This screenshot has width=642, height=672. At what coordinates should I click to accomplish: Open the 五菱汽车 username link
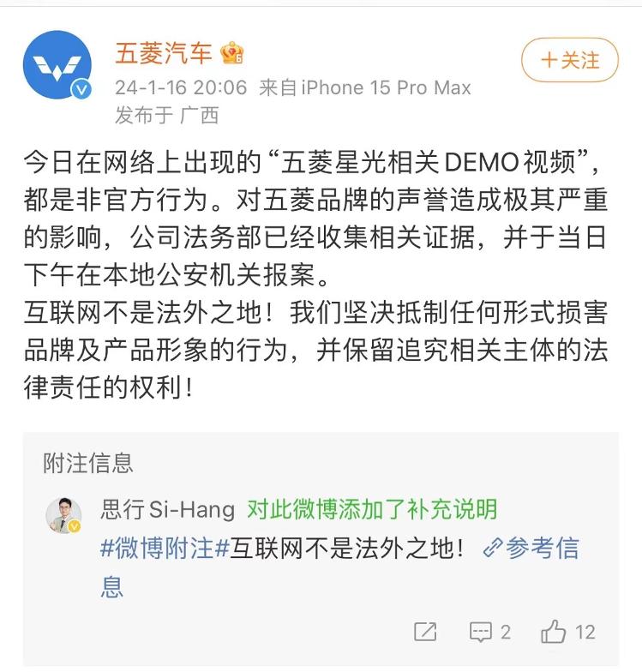pyautogui.click(x=164, y=53)
